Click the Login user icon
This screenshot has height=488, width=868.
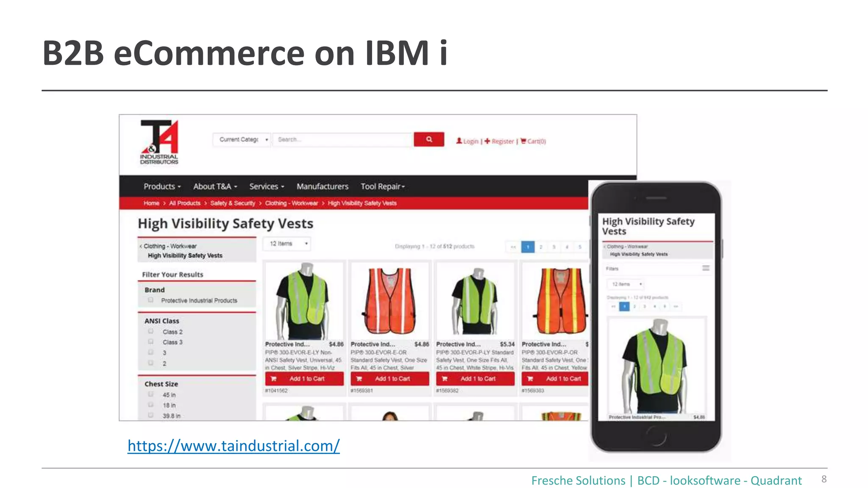[459, 141]
